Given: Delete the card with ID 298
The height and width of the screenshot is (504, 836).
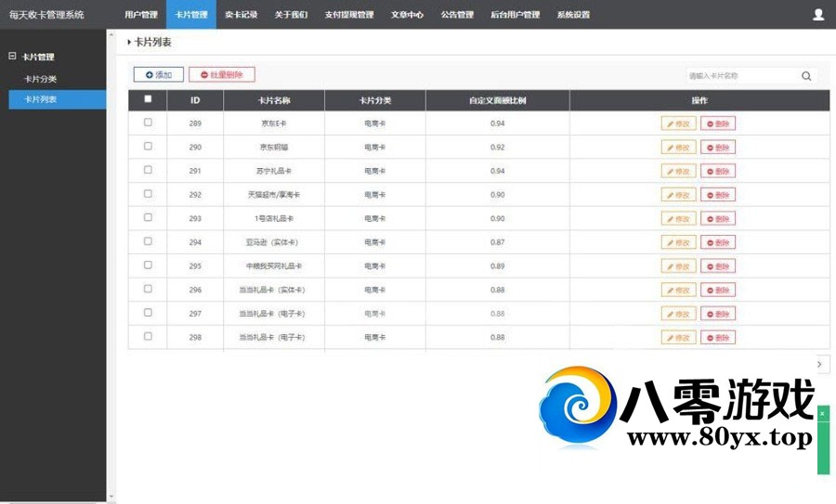Looking at the screenshot, I should point(717,337).
